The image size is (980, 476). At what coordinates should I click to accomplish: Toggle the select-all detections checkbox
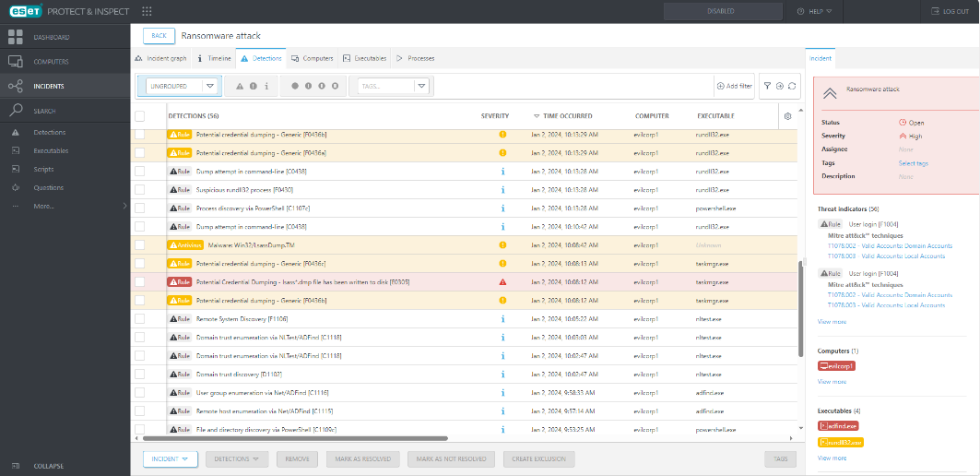[x=140, y=116]
